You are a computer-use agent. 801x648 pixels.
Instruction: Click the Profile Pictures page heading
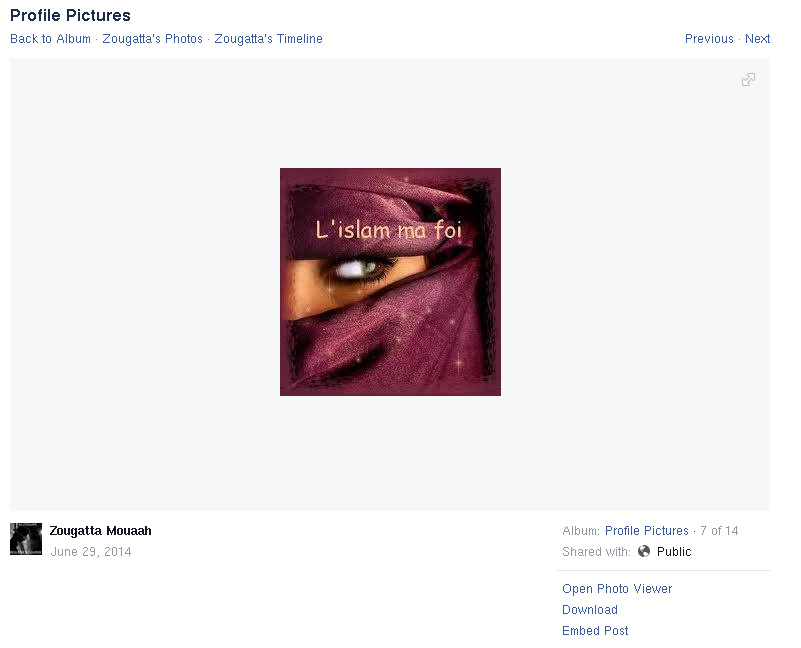coord(70,15)
